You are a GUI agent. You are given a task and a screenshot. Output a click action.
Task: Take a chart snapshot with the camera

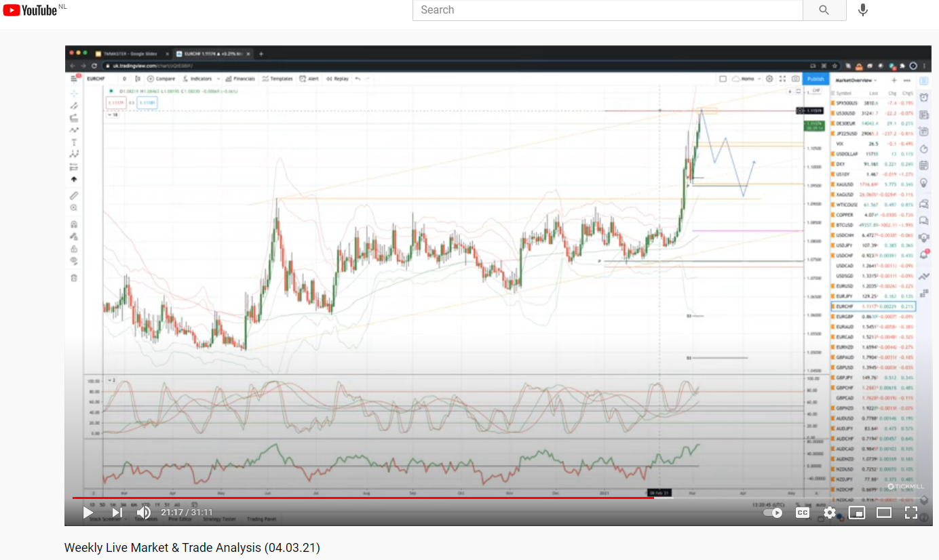pos(795,79)
